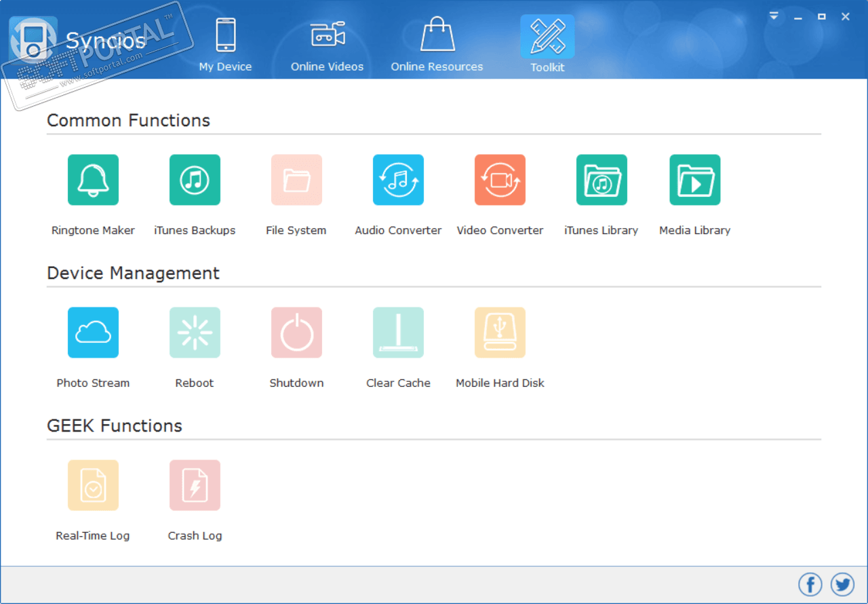Open the Mobile Hard Disk icon

500,333
